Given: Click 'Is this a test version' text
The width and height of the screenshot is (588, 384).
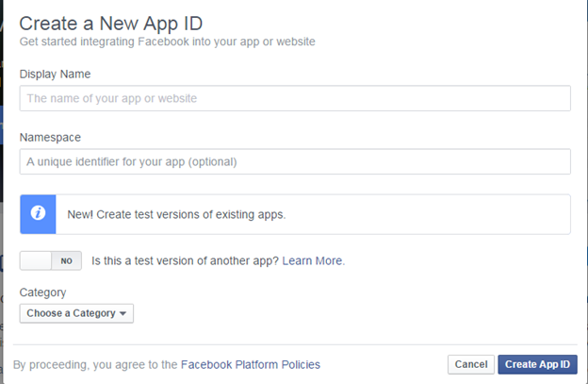Looking at the screenshot, I should coord(186,260).
